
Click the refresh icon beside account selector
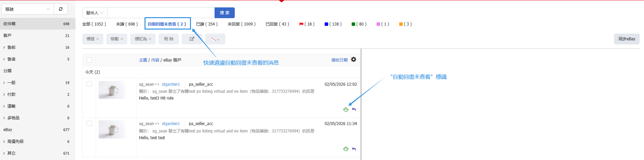(x=61, y=9)
